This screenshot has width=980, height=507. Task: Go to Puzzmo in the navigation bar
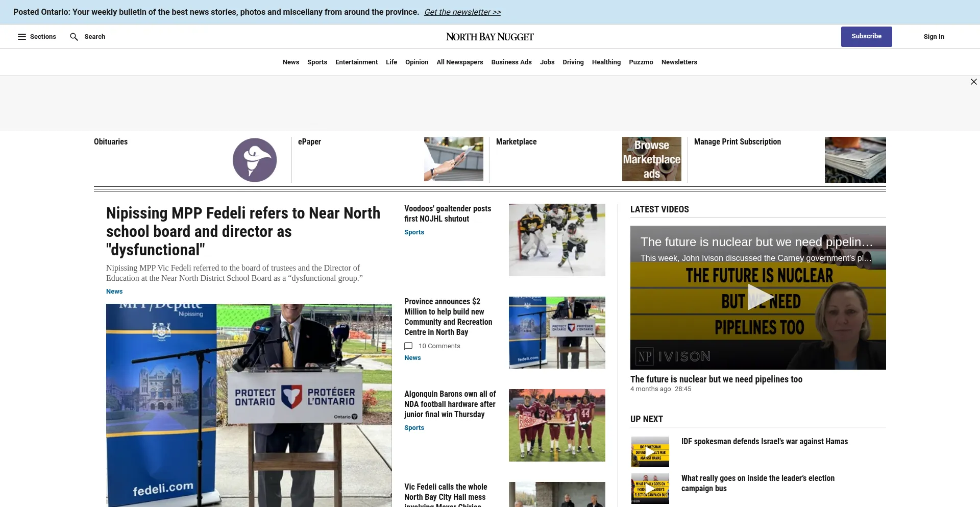tap(641, 62)
